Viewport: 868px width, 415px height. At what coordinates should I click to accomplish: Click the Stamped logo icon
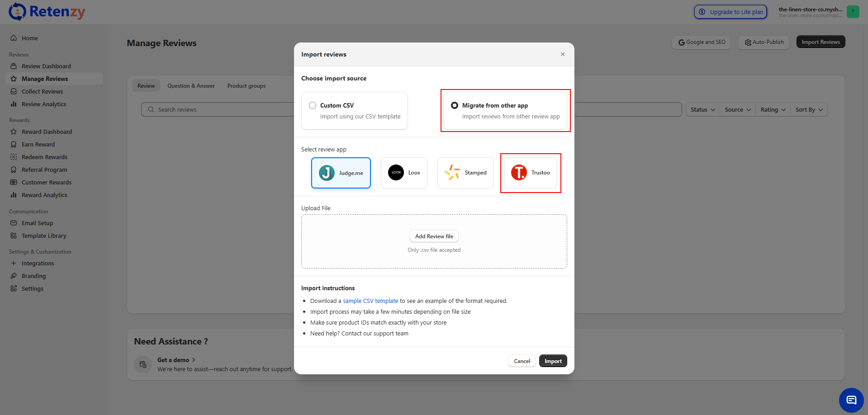coord(452,172)
